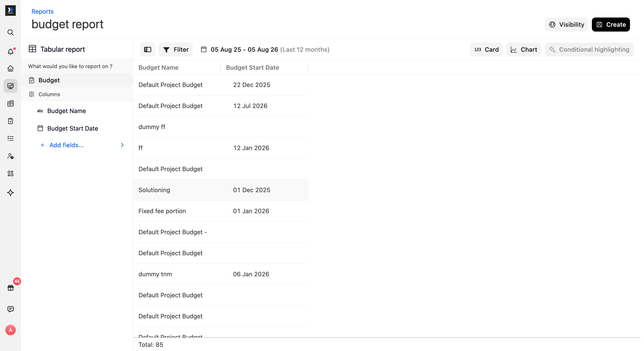Open the gift icon with 46 badge
This screenshot has width=644, height=351.
11,287
